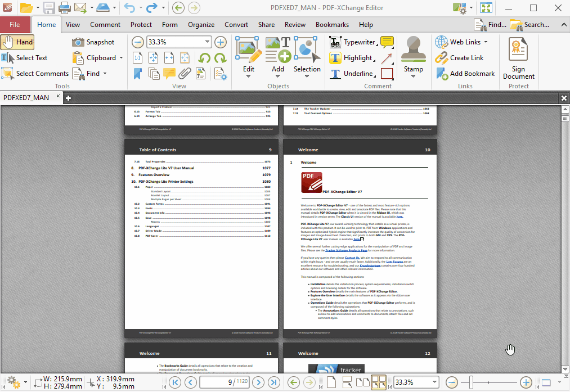Open the Selection objects tool
This screenshot has width=570, height=392.
(x=307, y=57)
